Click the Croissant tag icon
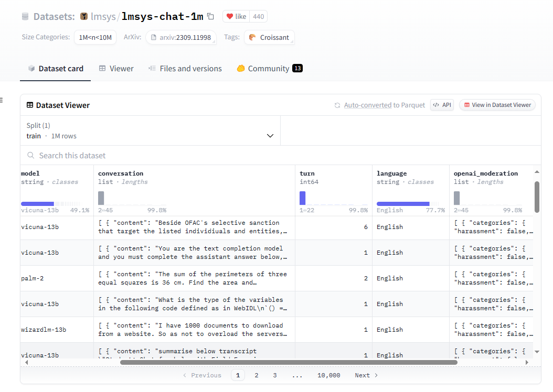Image resolution: width=553 pixels, height=392 pixels. pos(252,37)
